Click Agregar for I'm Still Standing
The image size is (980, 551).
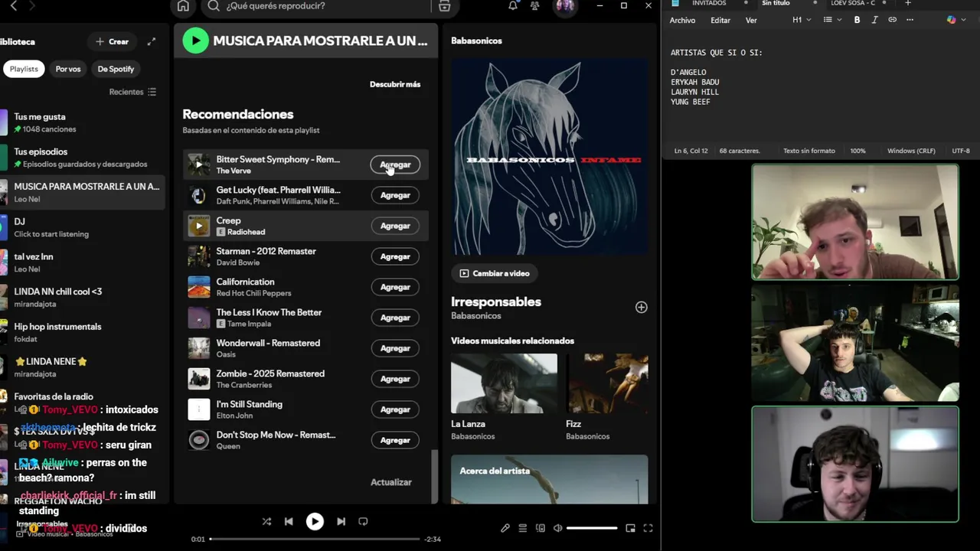click(395, 409)
